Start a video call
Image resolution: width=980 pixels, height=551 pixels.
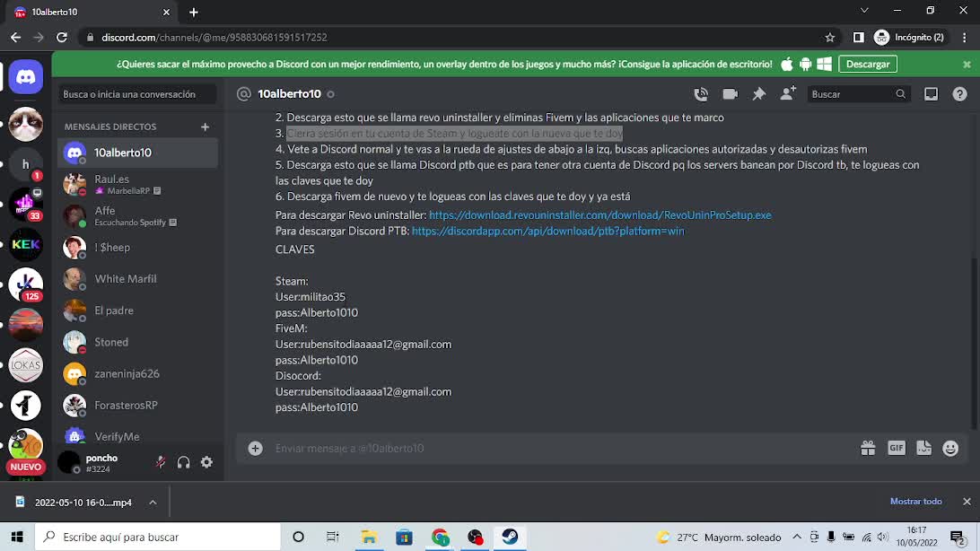(730, 94)
